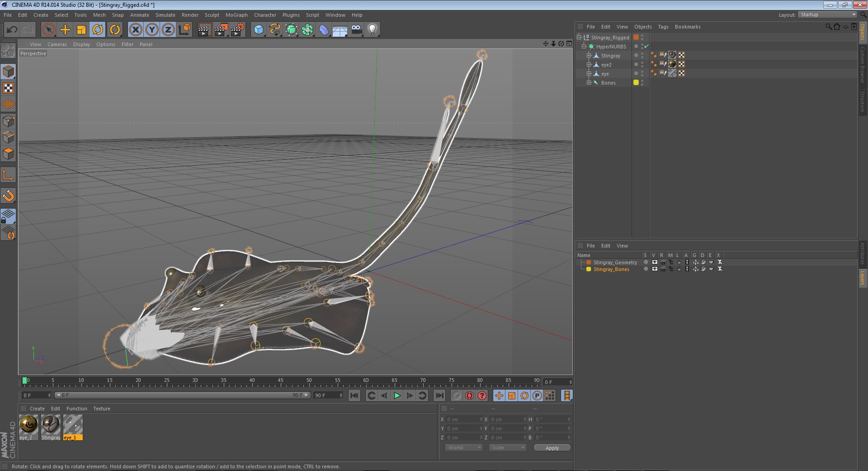Viewport: 868px width, 471px height.
Task: Open the Layout dropdown set to Startup
Action: pos(827,14)
